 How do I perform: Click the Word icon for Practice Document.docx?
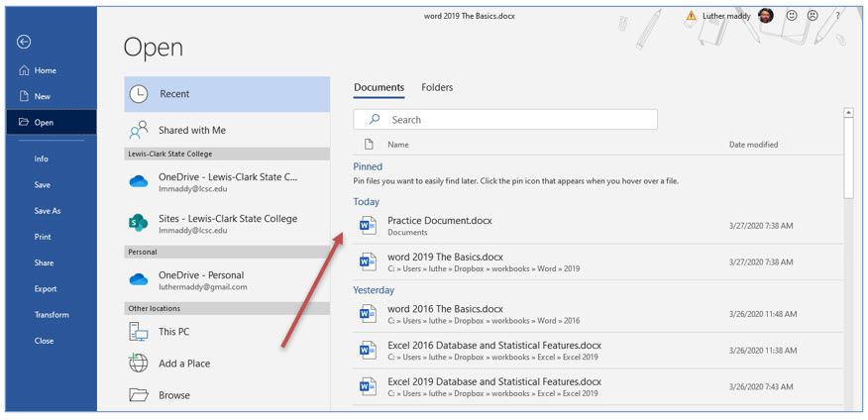click(x=368, y=226)
